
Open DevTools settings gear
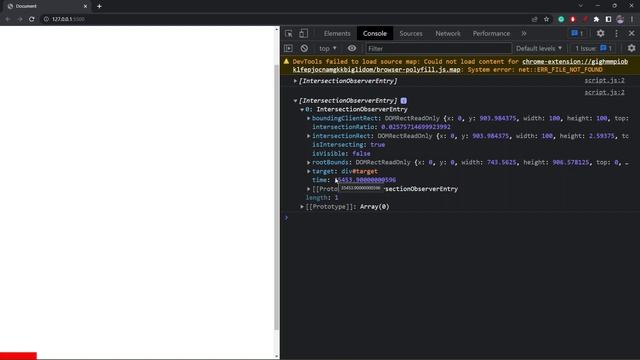click(x=600, y=33)
